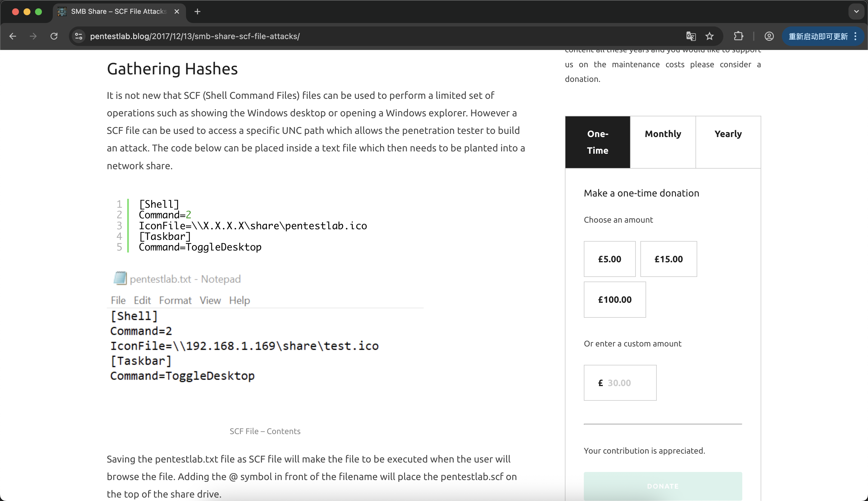The width and height of the screenshot is (868, 501).
Task: Click the Donate button
Action: click(x=662, y=486)
